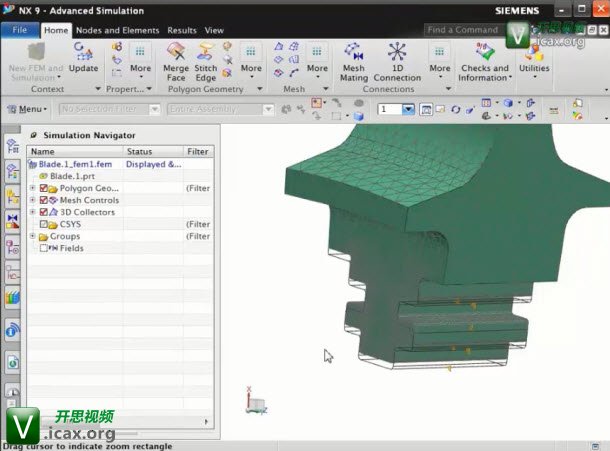Click the Find a Command search field
Image resolution: width=610 pixels, height=451 pixels.
pyautogui.click(x=462, y=30)
